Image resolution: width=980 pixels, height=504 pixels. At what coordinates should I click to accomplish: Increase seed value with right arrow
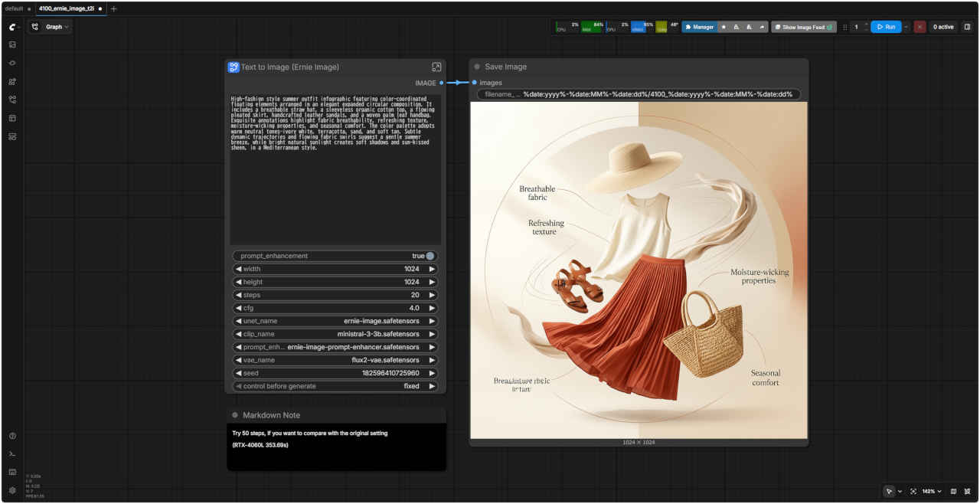coord(432,373)
